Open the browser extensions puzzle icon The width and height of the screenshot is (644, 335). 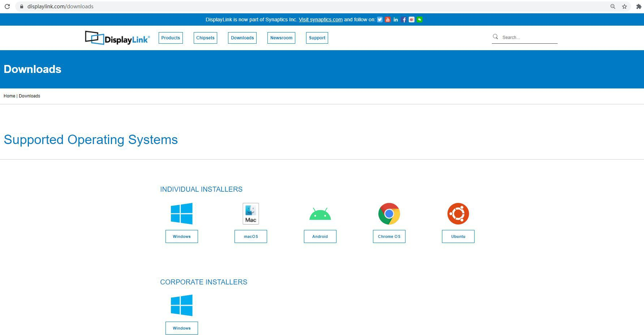click(639, 6)
